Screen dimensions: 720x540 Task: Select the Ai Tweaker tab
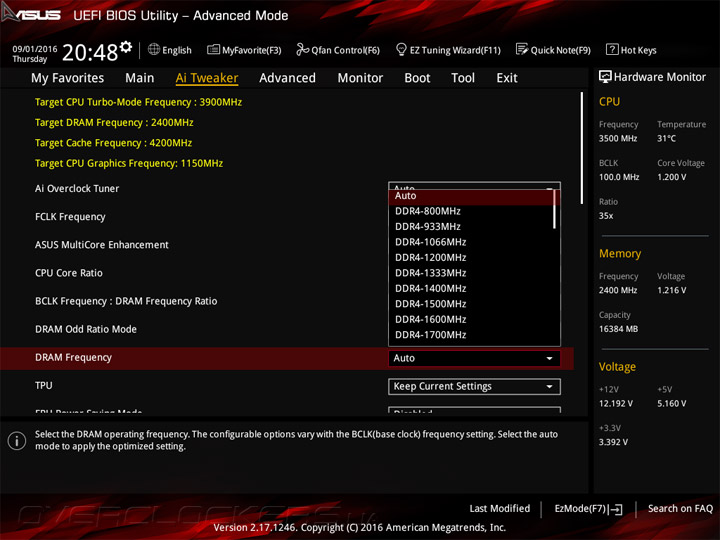(x=207, y=78)
